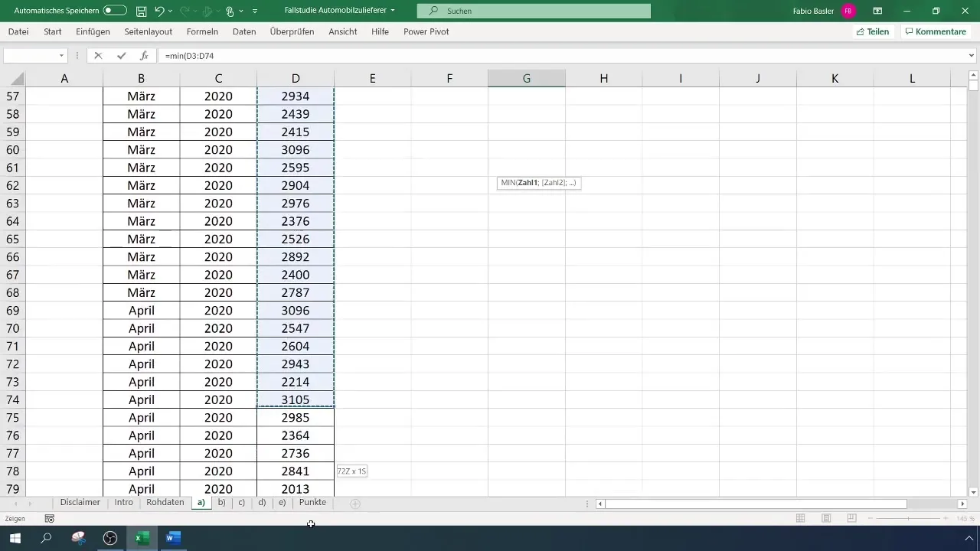This screenshot has width=980, height=551.
Task: Click the Save floppy disk icon
Action: [x=141, y=11]
